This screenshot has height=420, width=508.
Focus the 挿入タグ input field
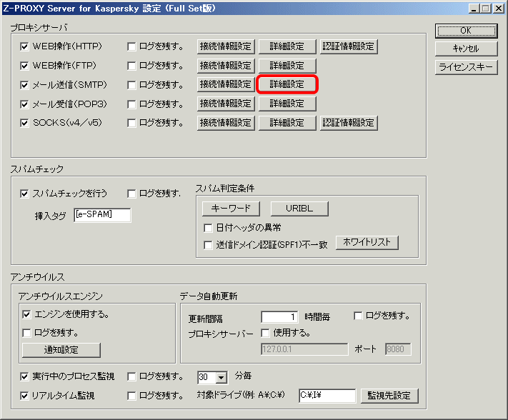pyautogui.click(x=102, y=215)
